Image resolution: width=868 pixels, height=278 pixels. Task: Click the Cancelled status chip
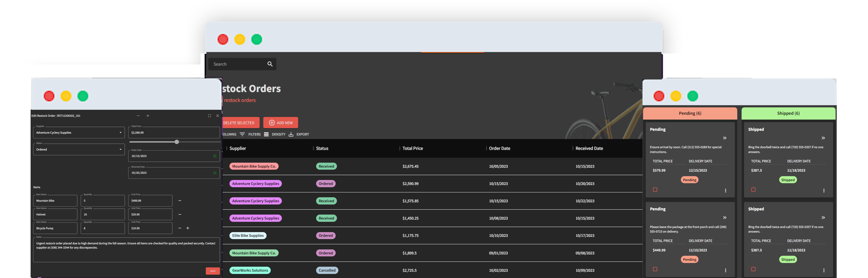point(327,270)
